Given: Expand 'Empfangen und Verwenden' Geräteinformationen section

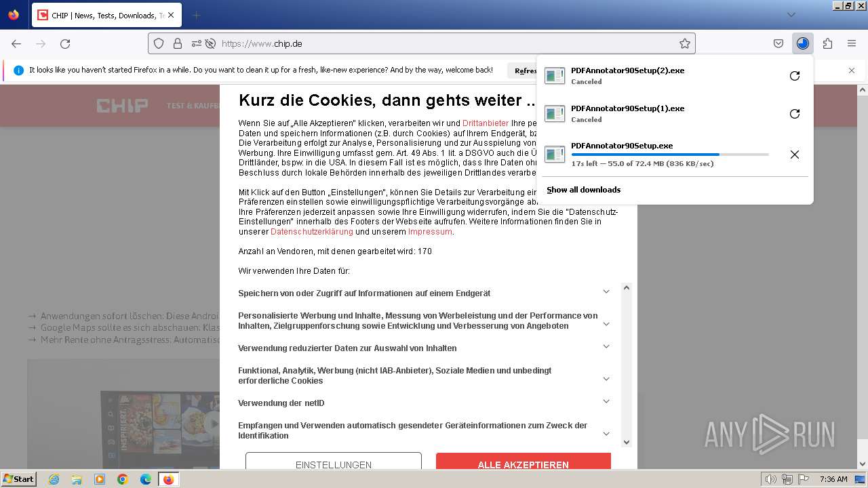Looking at the screenshot, I should 606,434.
